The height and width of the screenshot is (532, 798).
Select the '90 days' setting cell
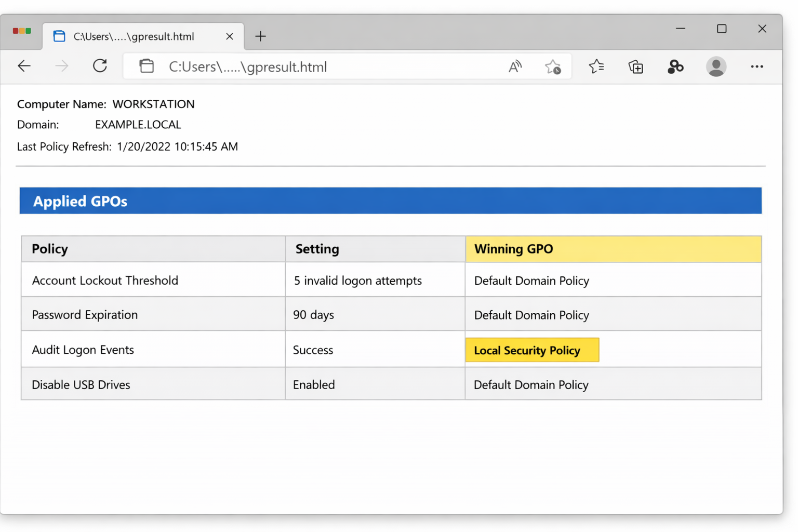pos(375,314)
